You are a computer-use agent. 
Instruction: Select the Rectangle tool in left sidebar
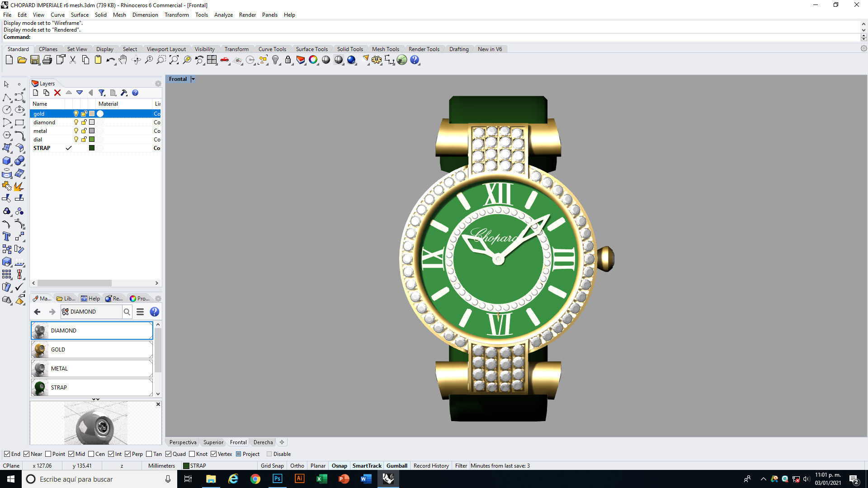pos(19,122)
